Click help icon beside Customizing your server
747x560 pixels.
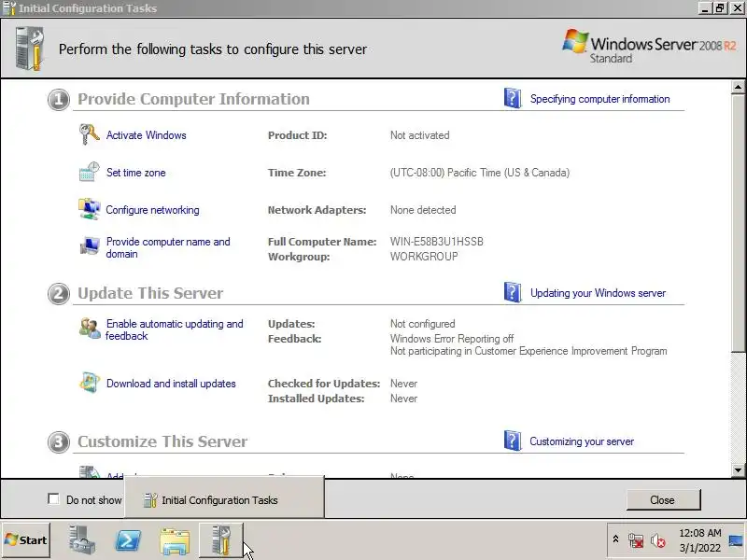click(x=512, y=441)
